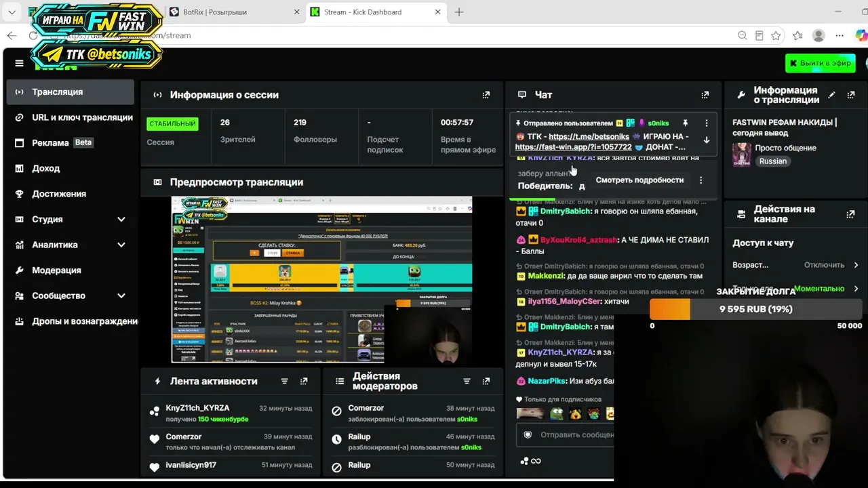Open the Возраст chat access setting
The height and width of the screenshot is (488, 868).
pos(795,265)
